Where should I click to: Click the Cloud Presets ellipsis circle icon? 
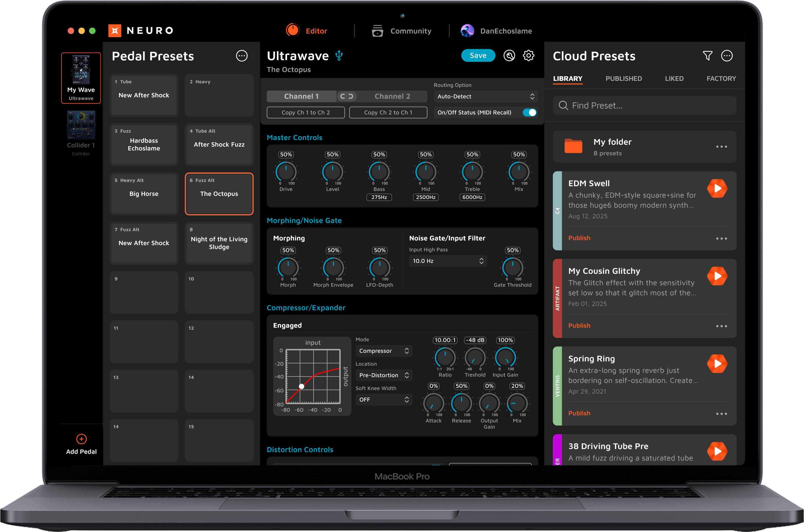pos(727,56)
